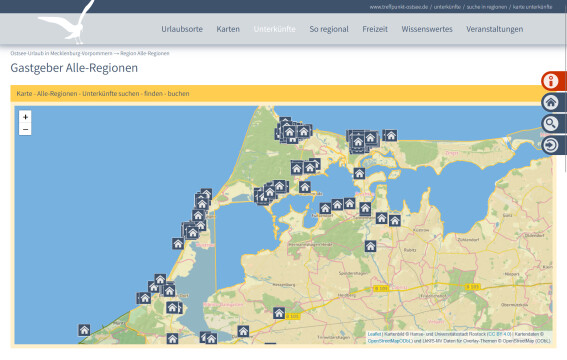Screen dimensions: 567x360
Task: Select accommodation marker near the B 105 label
Action: [x=279, y=313]
